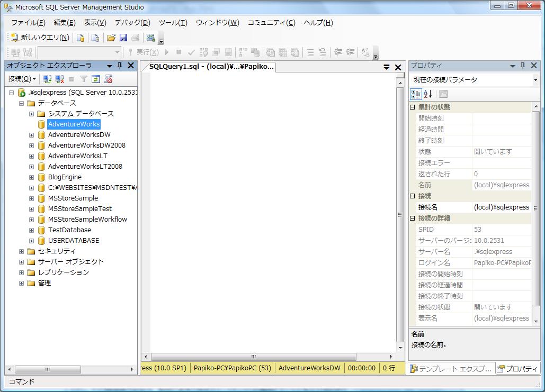This screenshot has height=392, width=545.
Task: Click the 新しいクエリ button
Action: [40, 38]
